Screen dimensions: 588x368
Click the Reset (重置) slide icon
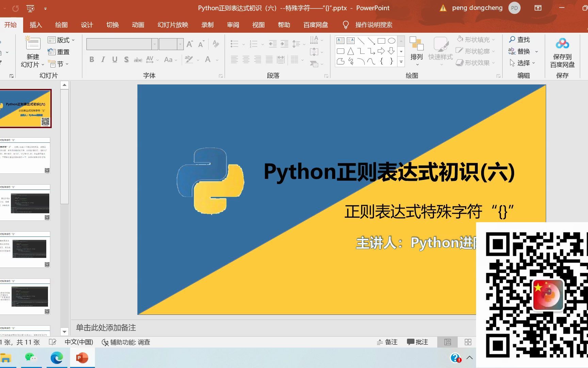(51, 52)
